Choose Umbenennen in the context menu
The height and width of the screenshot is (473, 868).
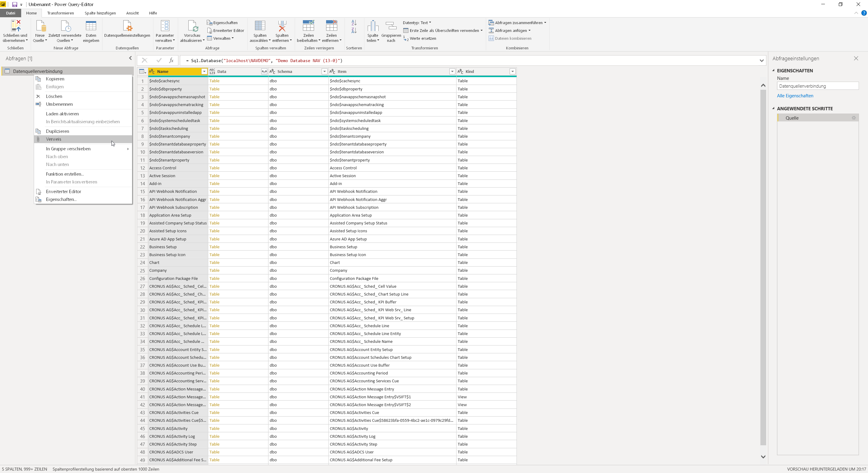pyautogui.click(x=83, y=104)
